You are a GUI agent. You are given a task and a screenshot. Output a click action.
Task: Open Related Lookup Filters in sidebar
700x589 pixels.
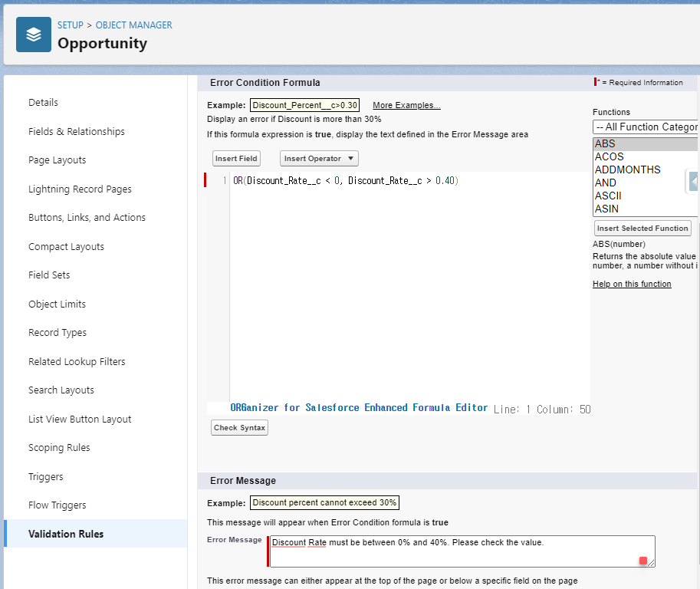[x=77, y=362]
